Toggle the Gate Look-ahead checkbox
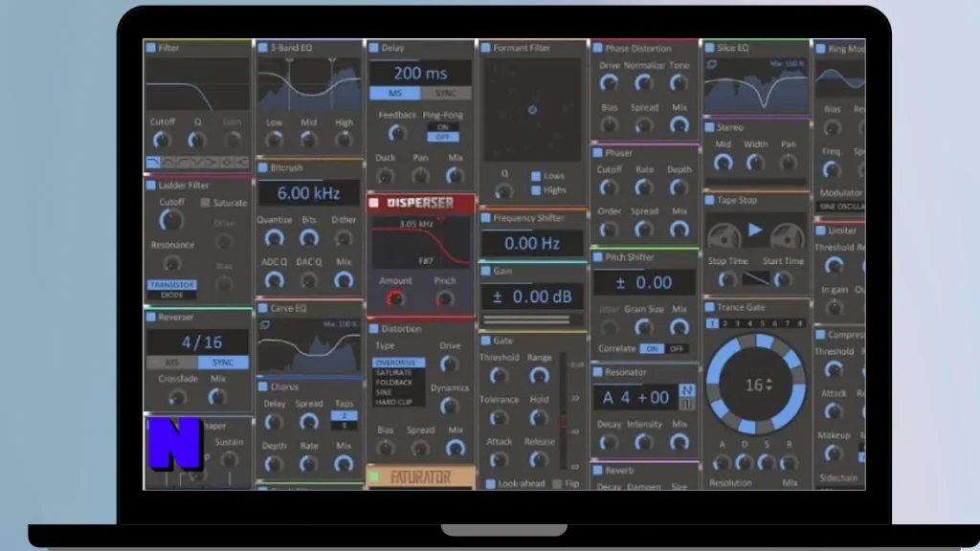Viewport: 980px width, 551px height. 491,483
